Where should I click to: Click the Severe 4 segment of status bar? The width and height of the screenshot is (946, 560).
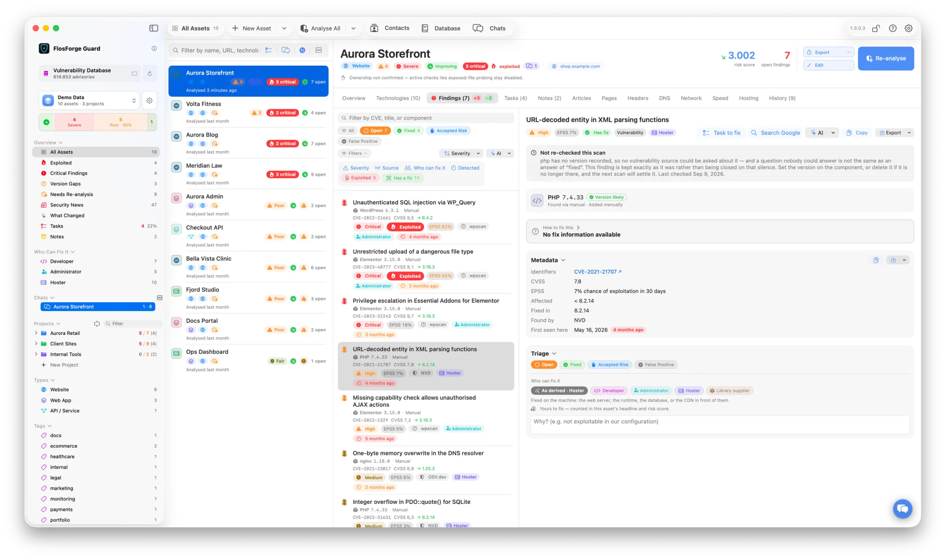[x=74, y=122]
